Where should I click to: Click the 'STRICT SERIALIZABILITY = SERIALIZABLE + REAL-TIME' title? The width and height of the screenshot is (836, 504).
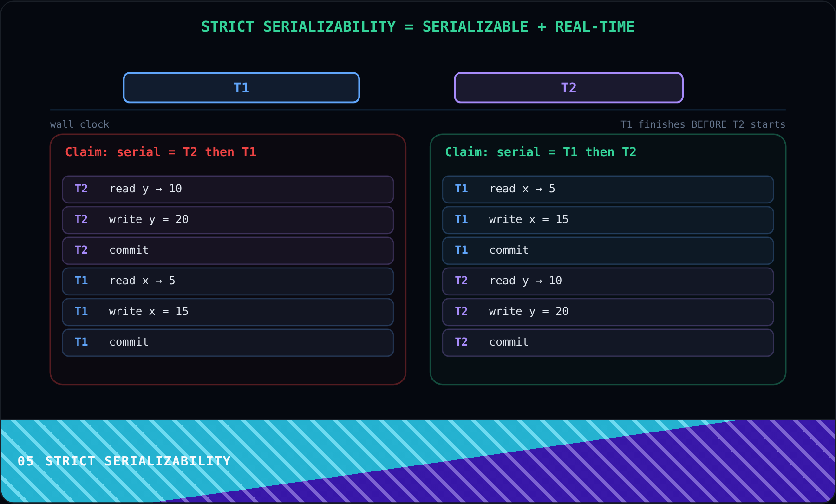click(x=418, y=26)
